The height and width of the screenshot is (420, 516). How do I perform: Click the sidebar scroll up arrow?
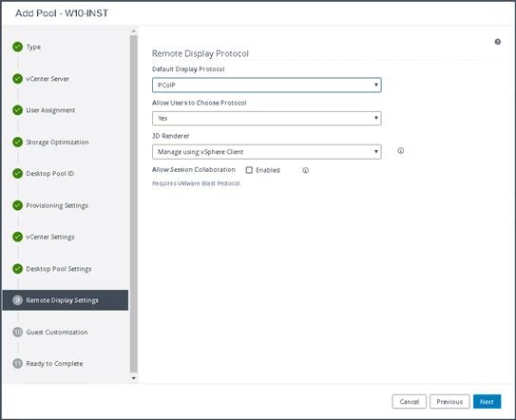[x=133, y=31]
